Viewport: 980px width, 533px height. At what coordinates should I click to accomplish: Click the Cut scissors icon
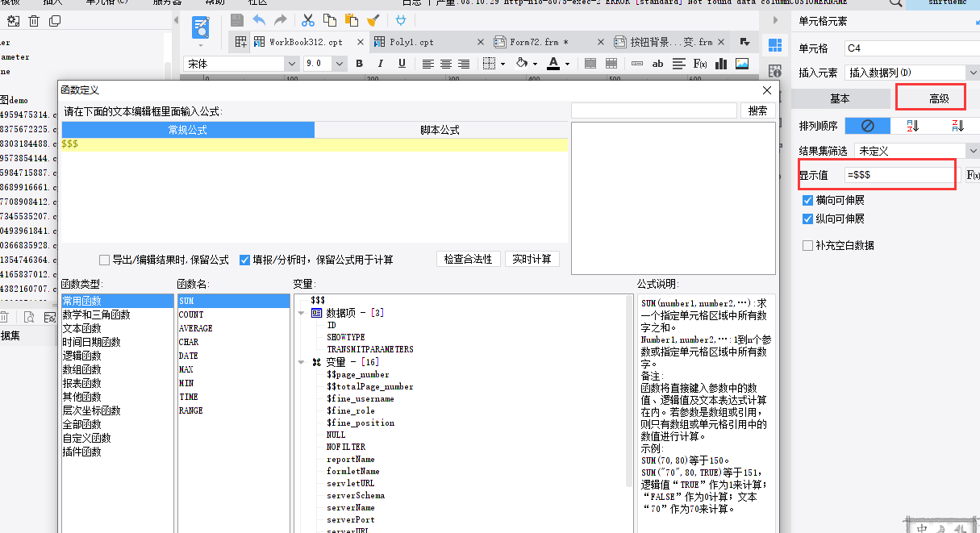coord(308,20)
